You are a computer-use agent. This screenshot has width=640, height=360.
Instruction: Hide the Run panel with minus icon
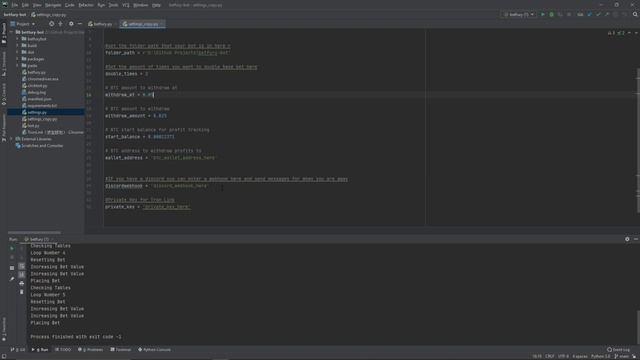pos(636,239)
